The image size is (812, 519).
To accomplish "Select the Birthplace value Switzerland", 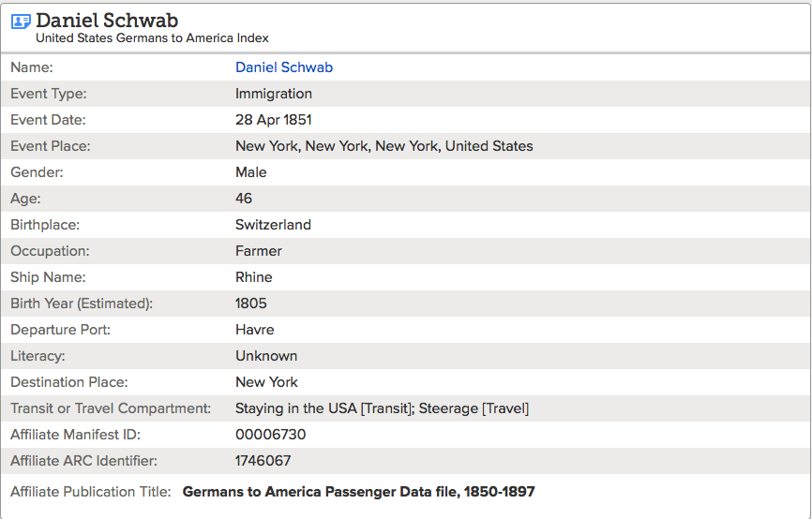I will pyautogui.click(x=274, y=225).
